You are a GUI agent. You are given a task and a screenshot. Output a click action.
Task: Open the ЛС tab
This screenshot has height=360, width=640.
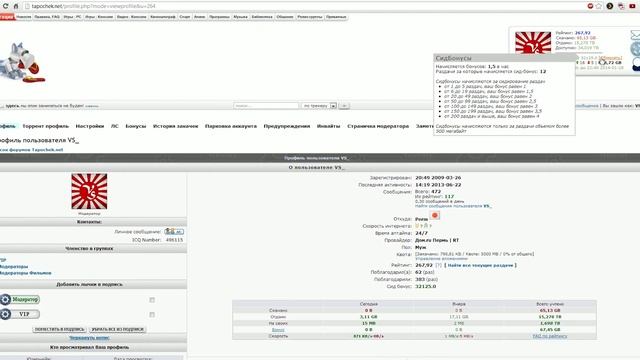115,126
